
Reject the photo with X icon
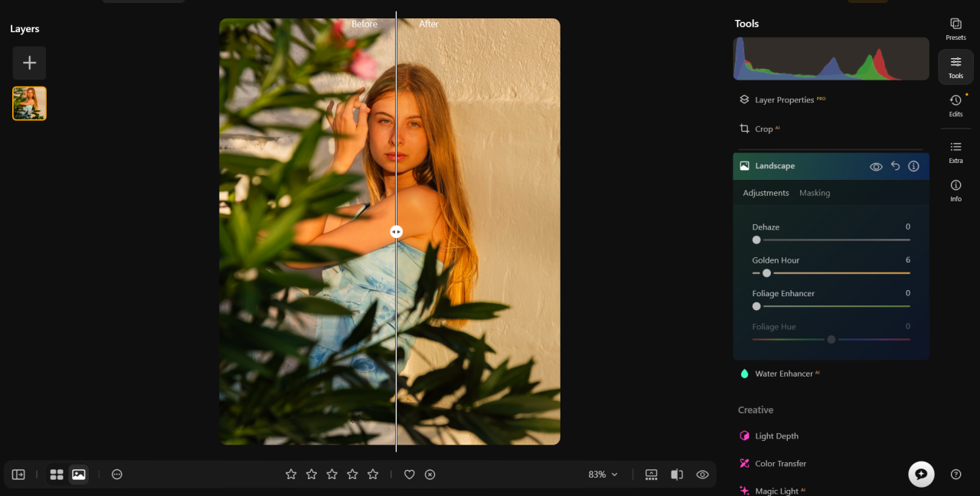(x=430, y=475)
